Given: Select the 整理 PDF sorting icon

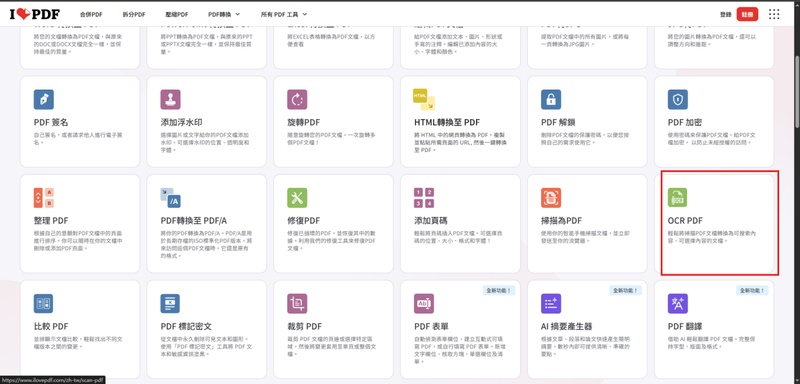Looking at the screenshot, I should click(44, 198).
